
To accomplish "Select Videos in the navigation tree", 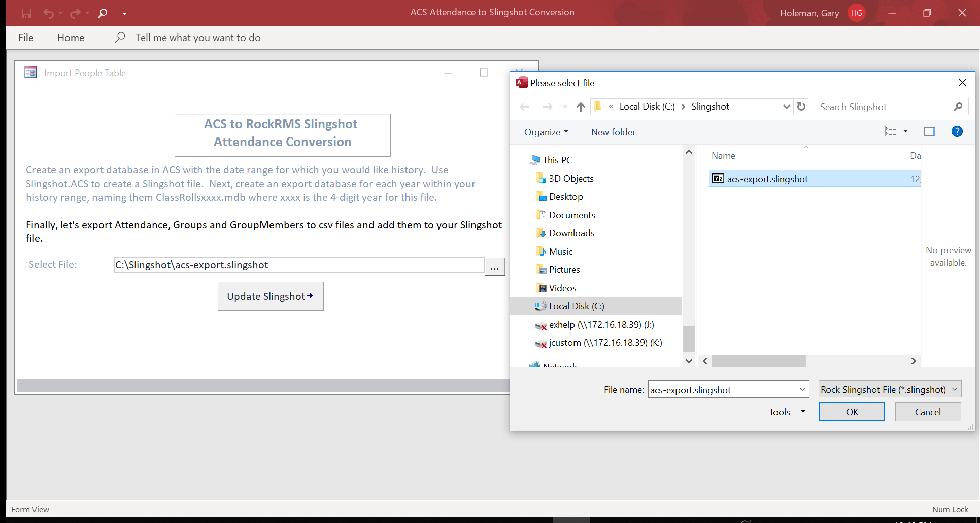I will coord(563,288).
